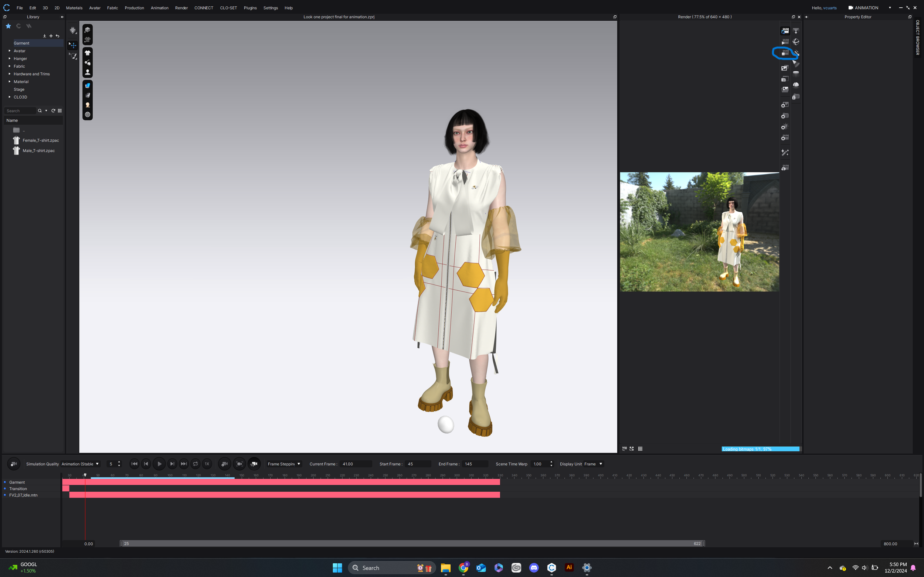This screenshot has height=577, width=924.
Task: Open the Display Unit Frame dropdown
Action: 593,464
